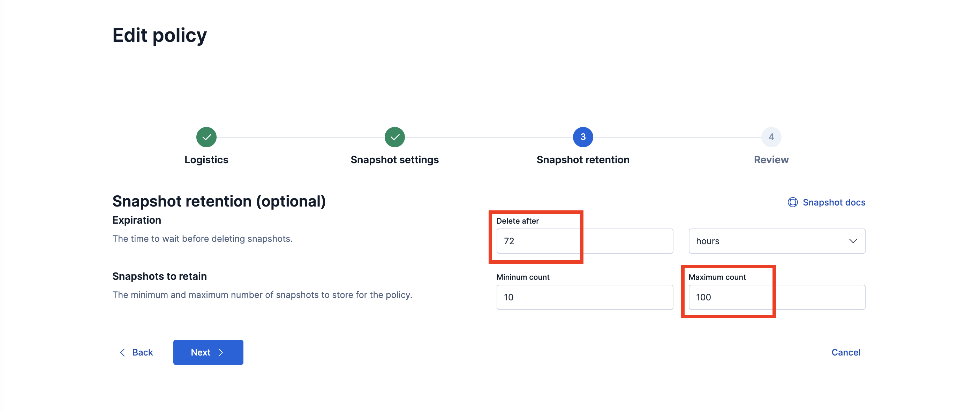Select the Snapshot retention step 3 circle

[x=582, y=137]
